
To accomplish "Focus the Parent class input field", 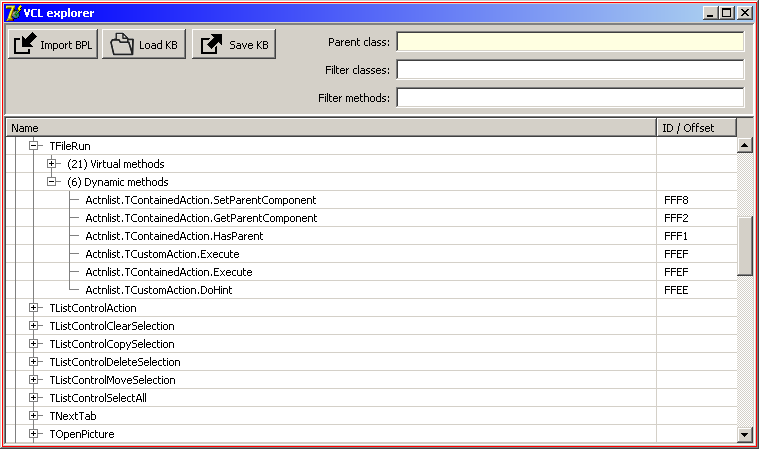I will [x=570, y=42].
